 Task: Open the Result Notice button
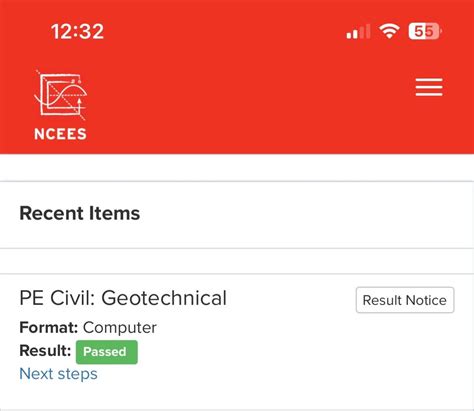[x=405, y=300]
